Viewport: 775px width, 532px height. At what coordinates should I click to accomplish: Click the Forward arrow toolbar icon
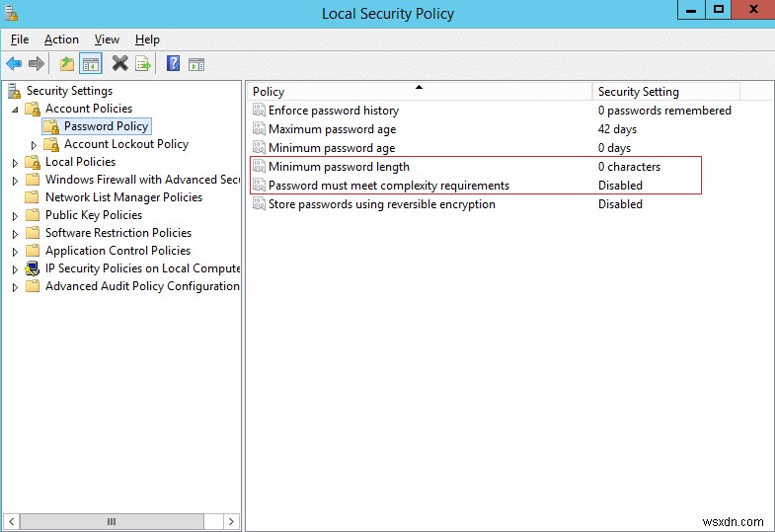(x=37, y=64)
